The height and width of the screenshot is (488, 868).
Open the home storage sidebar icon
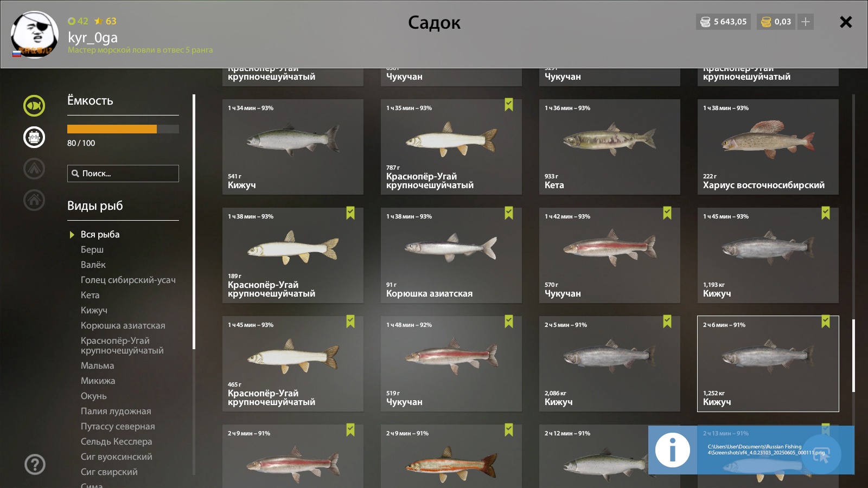point(34,200)
